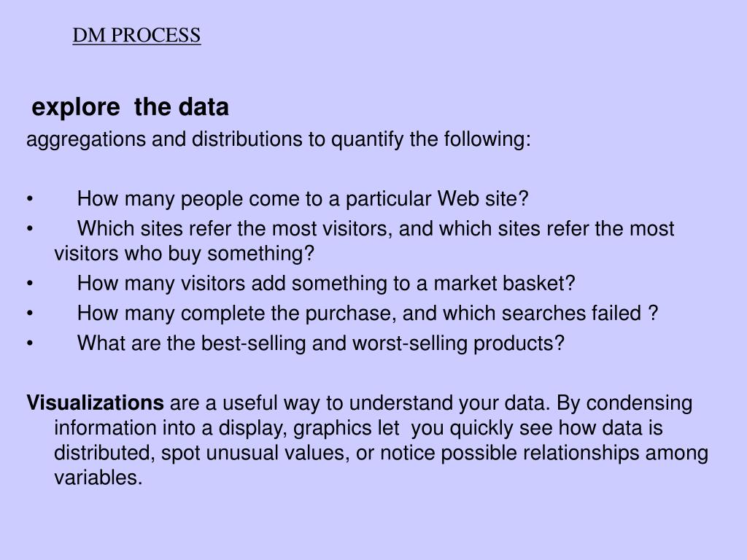747x560 pixels.
Task: Click bullet marker before 'Which sites refer'
Action: point(30,229)
